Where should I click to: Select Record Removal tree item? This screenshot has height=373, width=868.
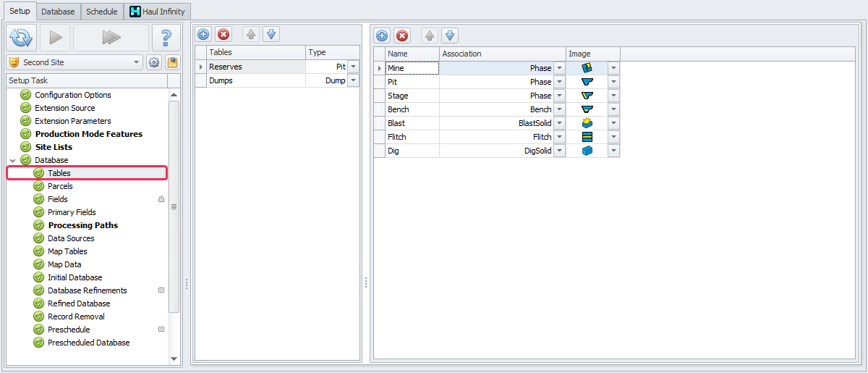(76, 317)
